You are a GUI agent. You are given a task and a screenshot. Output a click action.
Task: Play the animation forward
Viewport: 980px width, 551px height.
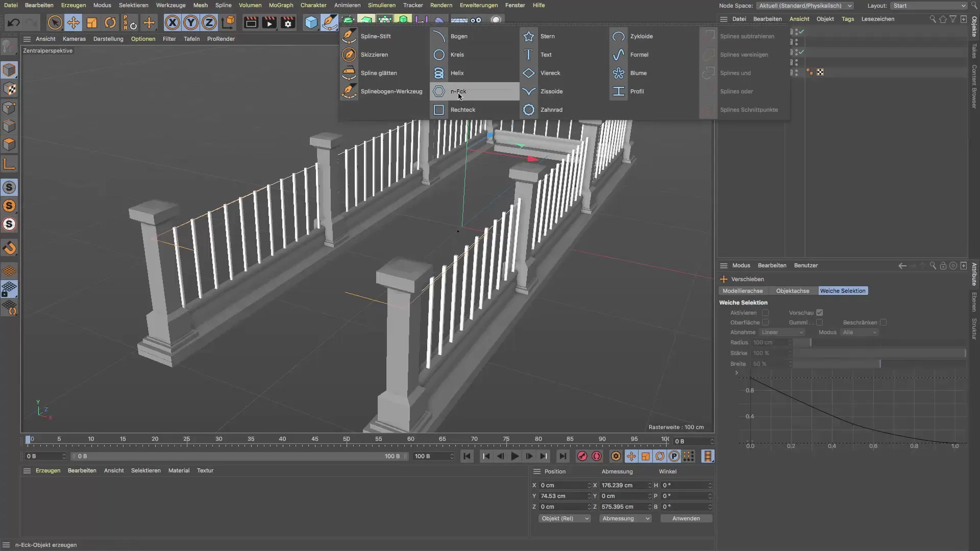(515, 456)
